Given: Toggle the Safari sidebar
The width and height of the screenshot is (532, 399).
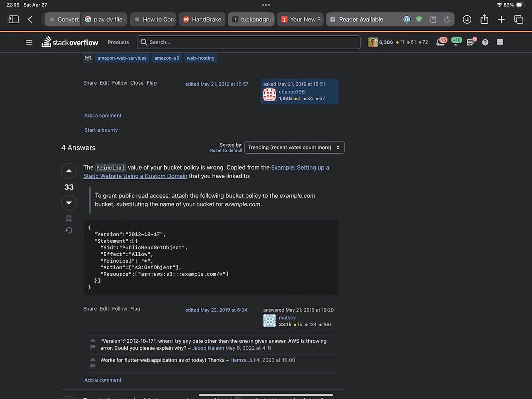Looking at the screenshot, I should pos(14,20).
